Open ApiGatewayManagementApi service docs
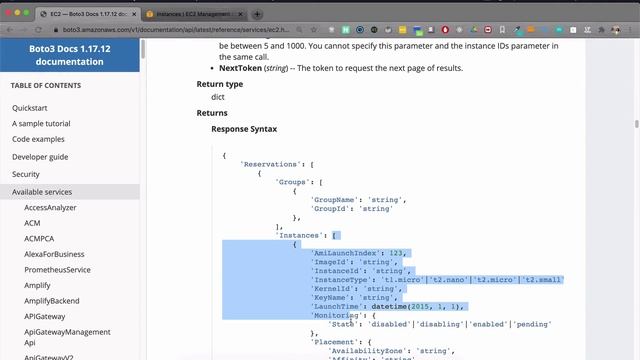The image size is (640, 360). coord(67,337)
